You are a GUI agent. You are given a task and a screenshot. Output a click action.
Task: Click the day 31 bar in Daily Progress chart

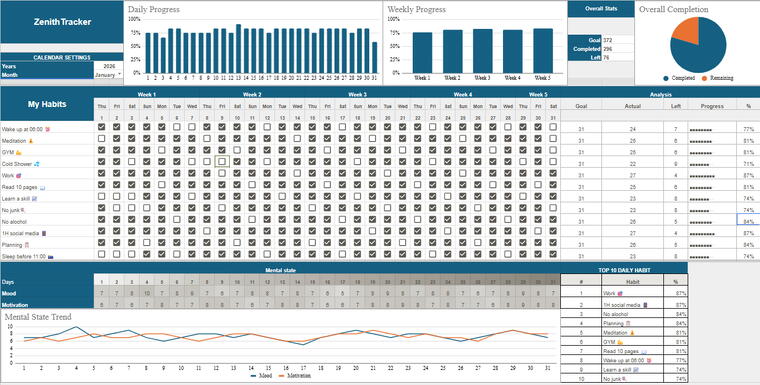[x=374, y=57]
